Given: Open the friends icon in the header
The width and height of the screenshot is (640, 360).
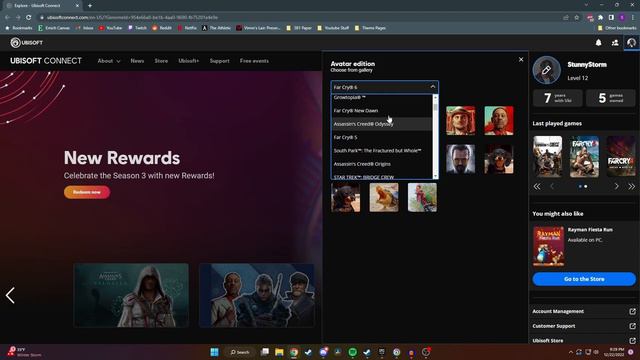Looking at the screenshot, I should [x=615, y=42].
